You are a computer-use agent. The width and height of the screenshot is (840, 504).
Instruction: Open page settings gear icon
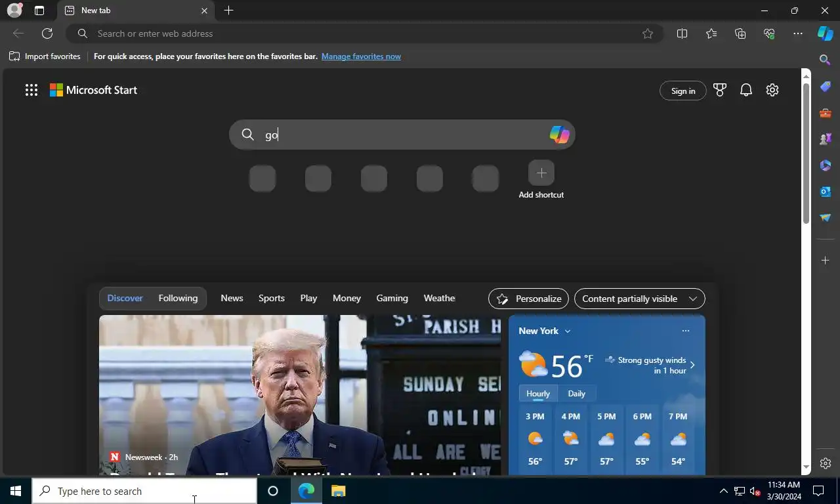(x=772, y=91)
